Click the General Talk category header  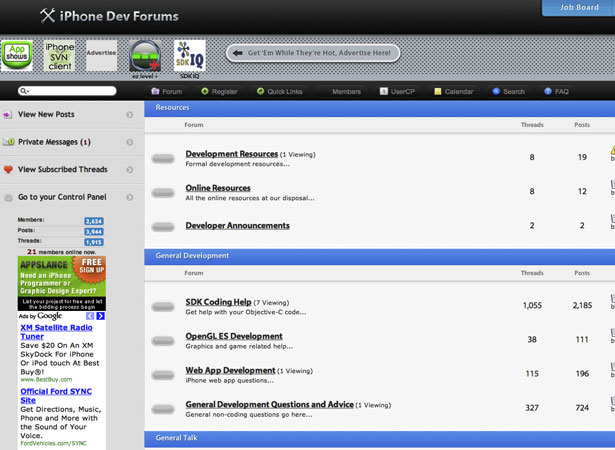click(x=380, y=438)
